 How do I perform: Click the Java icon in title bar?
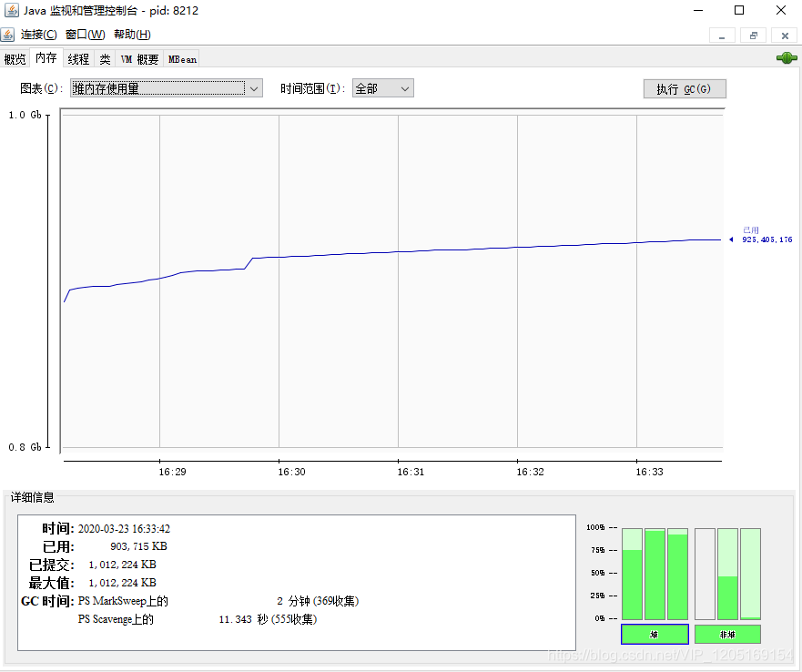(11, 10)
